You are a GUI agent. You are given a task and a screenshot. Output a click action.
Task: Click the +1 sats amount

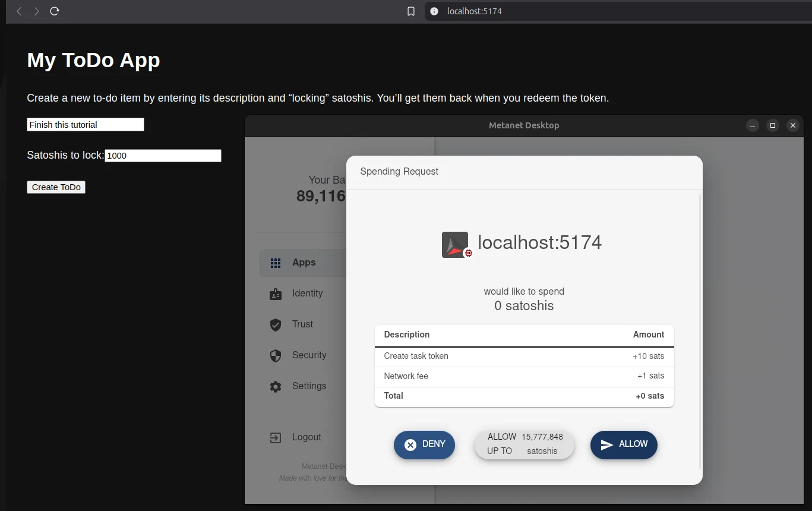pyautogui.click(x=651, y=376)
